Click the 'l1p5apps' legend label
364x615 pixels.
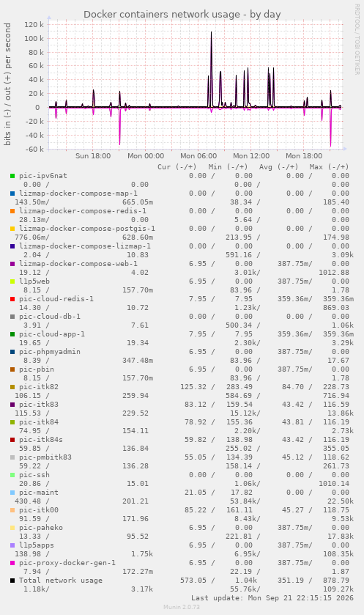(37, 545)
